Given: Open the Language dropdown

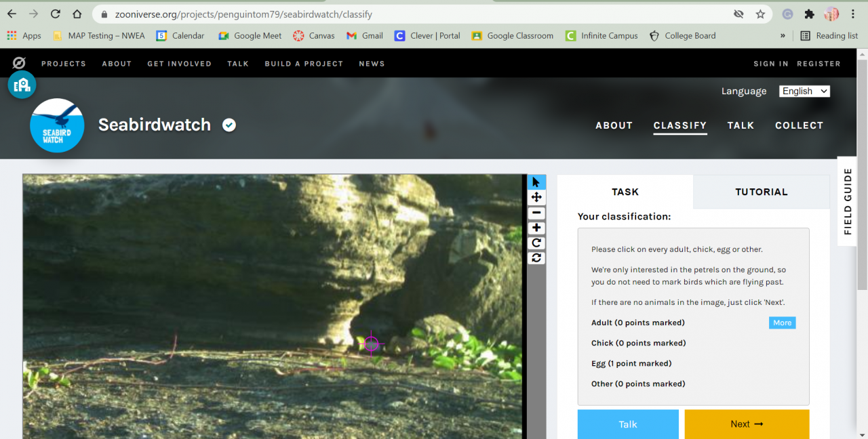Looking at the screenshot, I should pos(804,91).
